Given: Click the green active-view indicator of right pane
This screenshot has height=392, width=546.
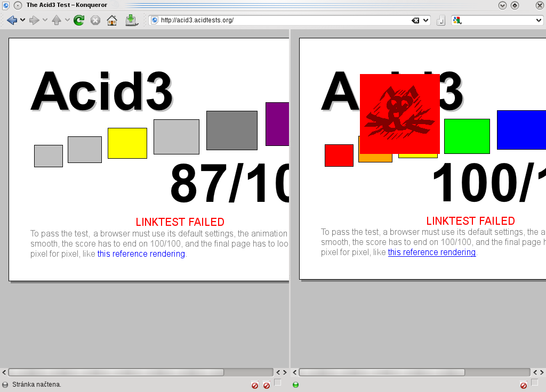Looking at the screenshot, I should [x=295, y=385].
